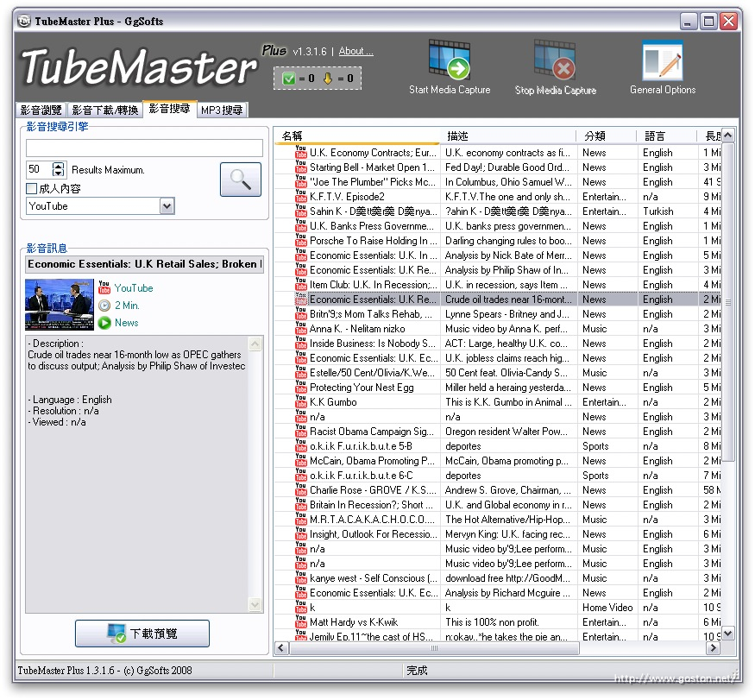Click YouTube icon of Charlie Rose - GROVE row
Image resolution: width=755 pixels, height=700 pixels.
point(301,489)
